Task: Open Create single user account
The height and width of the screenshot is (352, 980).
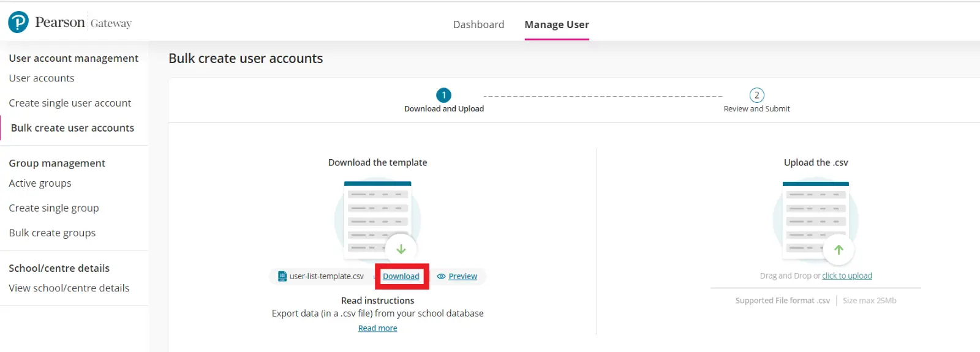Action: (x=70, y=103)
